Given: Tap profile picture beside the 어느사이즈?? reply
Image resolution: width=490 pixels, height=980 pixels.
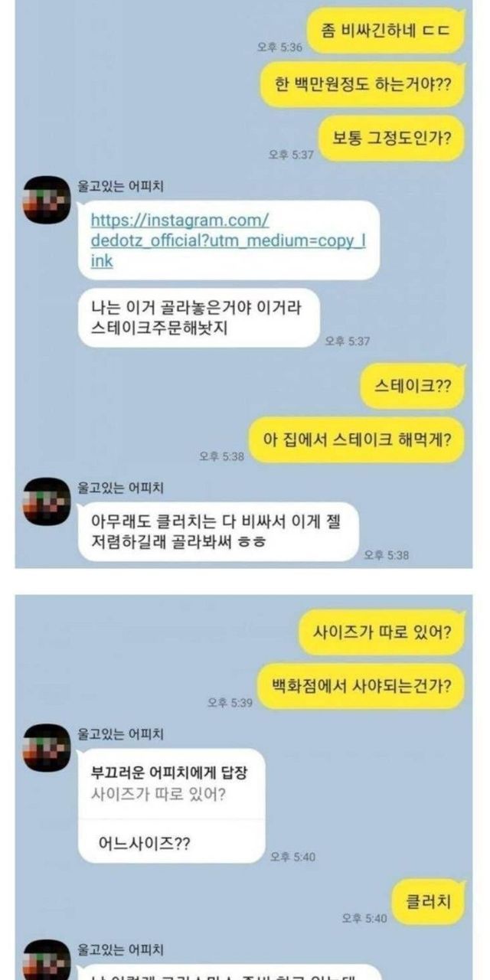Looking at the screenshot, I should pos(46,747).
